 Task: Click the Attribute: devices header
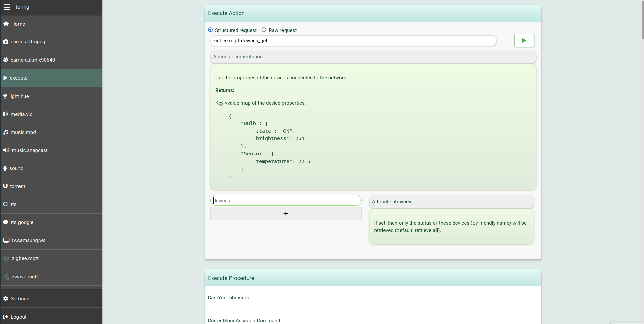[451, 202]
